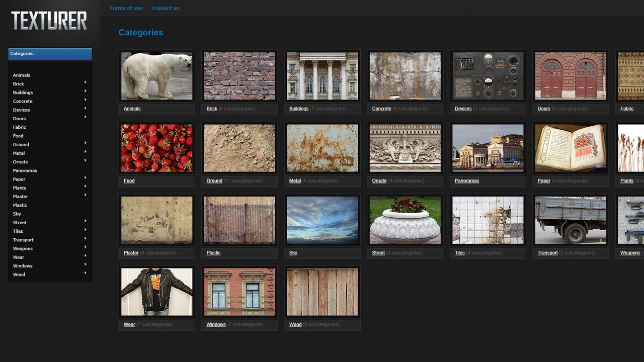Click the Animals caption link
644x362 pixels.
(132, 109)
